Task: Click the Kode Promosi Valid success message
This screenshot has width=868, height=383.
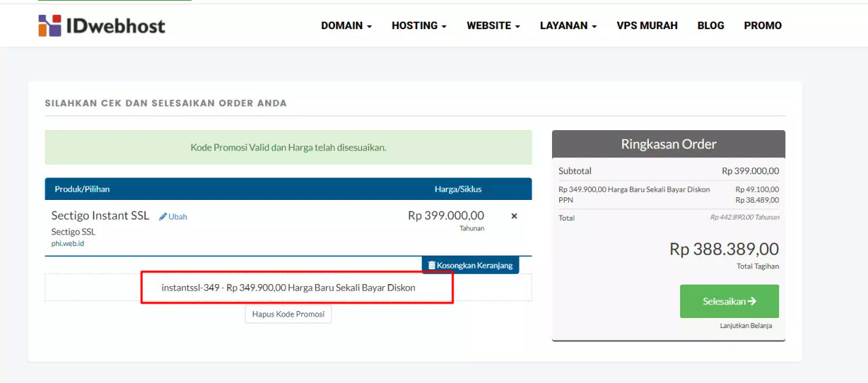Action: 288,147
